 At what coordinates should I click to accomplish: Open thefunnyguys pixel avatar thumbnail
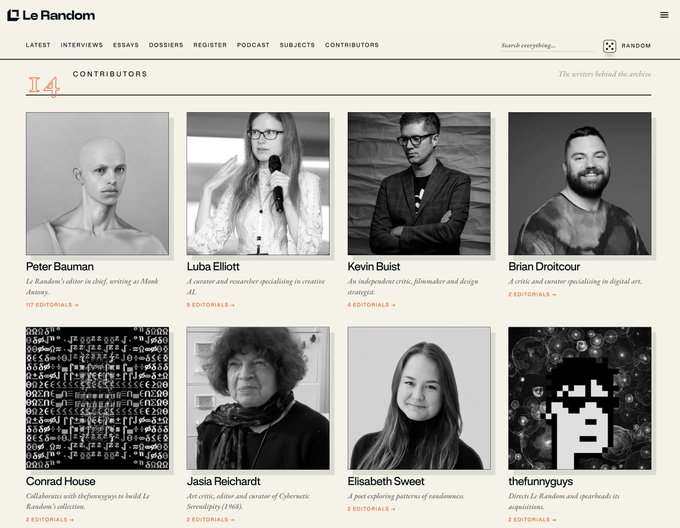[x=580, y=398]
